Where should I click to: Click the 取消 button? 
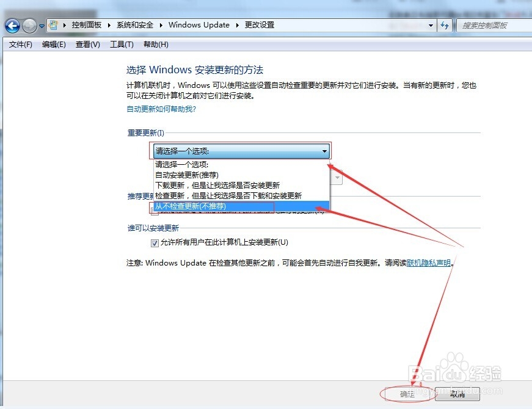tap(457, 394)
